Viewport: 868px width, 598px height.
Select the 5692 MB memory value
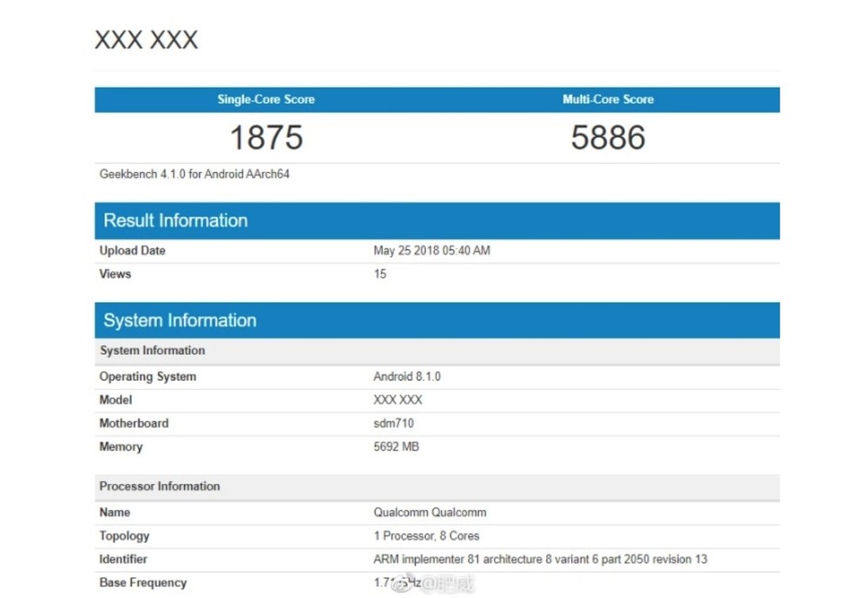click(x=397, y=446)
